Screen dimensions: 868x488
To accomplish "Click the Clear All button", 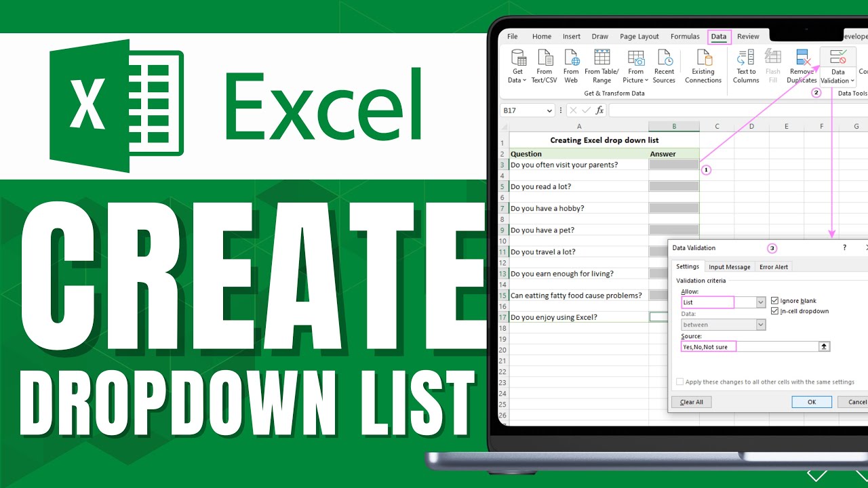I will click(692, 402).
